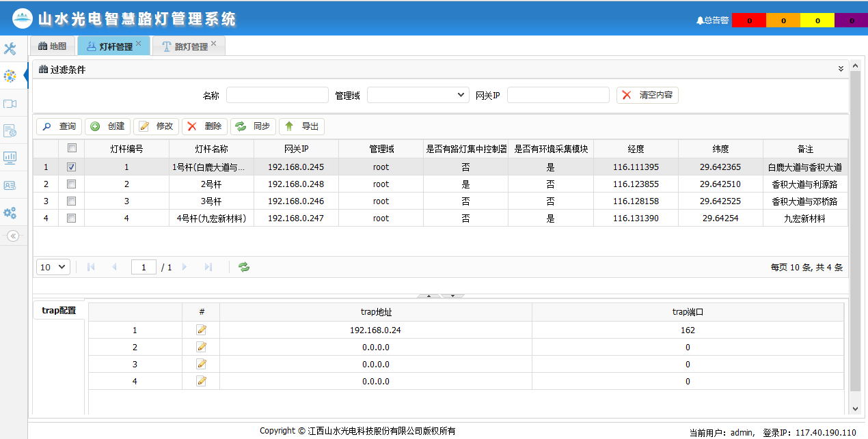The image size is (868, 439).
Task: Click the wrench tools icon in sidebar
Action: 10,48
